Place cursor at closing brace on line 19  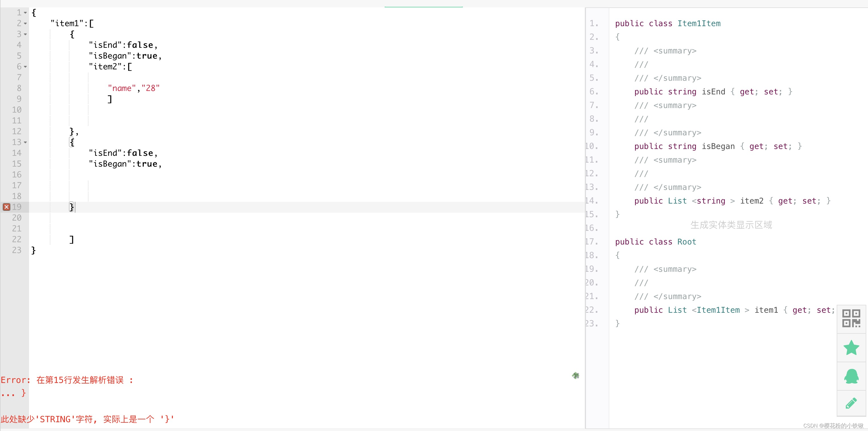click(x=71, y=207)
